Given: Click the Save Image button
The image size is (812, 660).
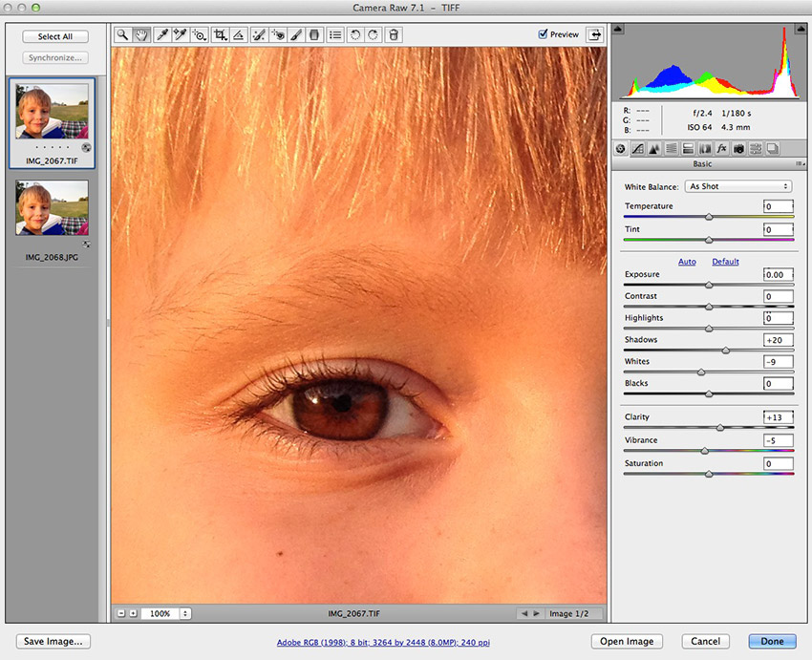Looking at the screenshot, I should click(x=53, y=641).
